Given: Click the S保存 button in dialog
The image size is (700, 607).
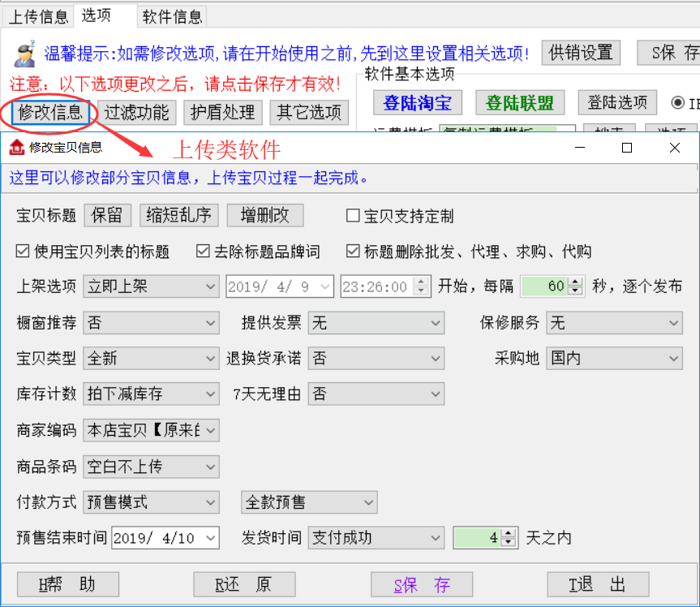Looking at the screenshot, I should (x=422, y=584).
